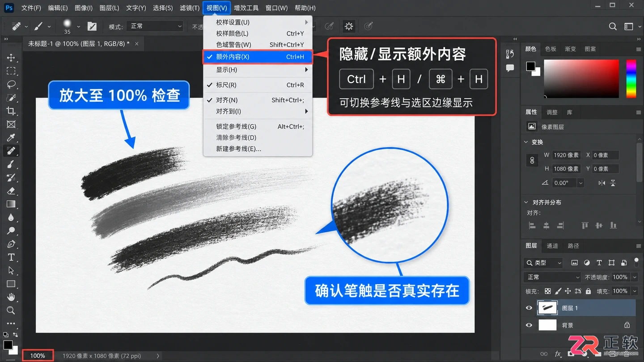This screenshot has width=644, height=362.
Task: Switch to the 色板 tab
Action: click(x=551, y=49)
